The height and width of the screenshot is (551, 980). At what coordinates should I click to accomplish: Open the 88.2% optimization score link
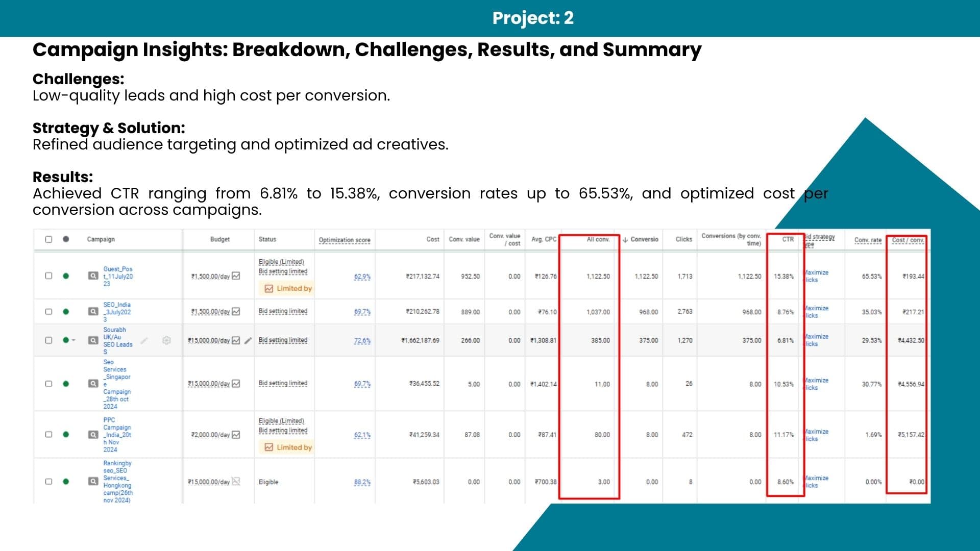362,482
